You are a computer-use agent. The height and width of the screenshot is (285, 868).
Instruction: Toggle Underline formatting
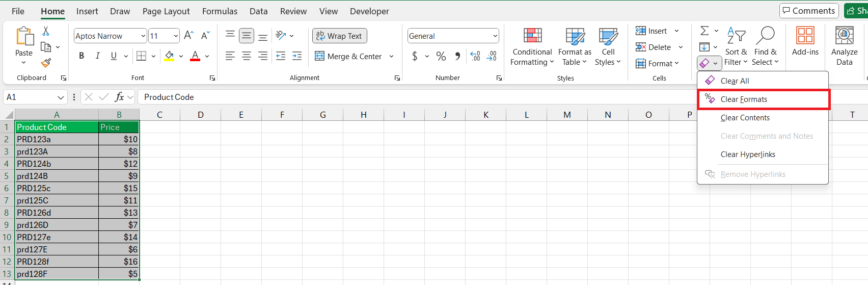114,56
